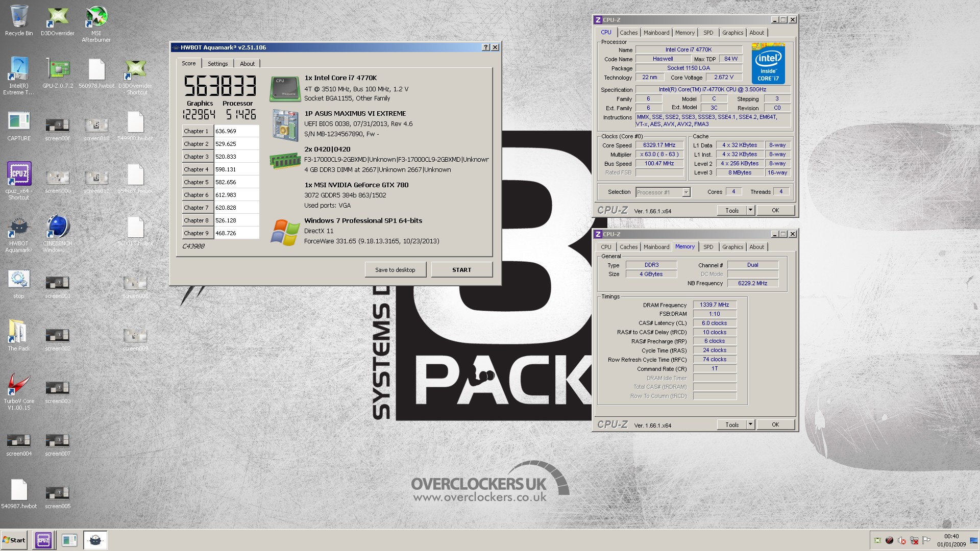Open About tab in lower CPU-Z window
The width and height of the screenshot is (980, 551).
[x=756, y=247]
